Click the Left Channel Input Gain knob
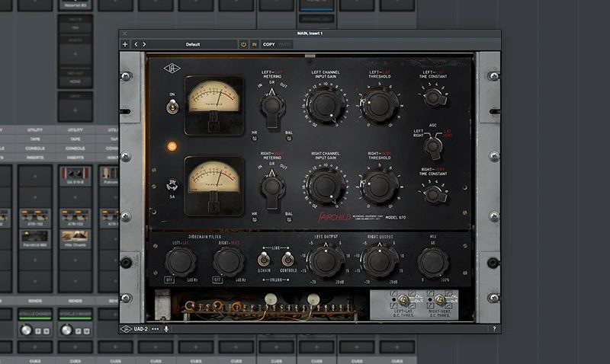This screenshot has width=610, height=364. point(326,104)
